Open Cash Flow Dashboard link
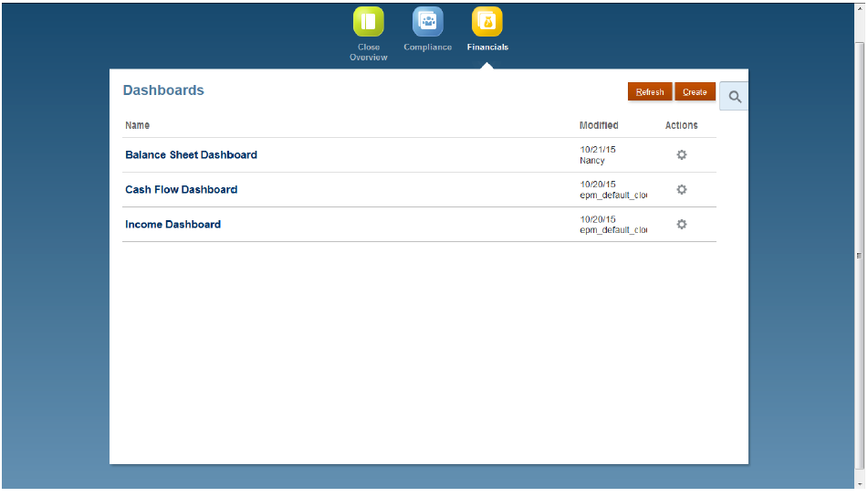The image size is (868, 497). click(181, 189)
